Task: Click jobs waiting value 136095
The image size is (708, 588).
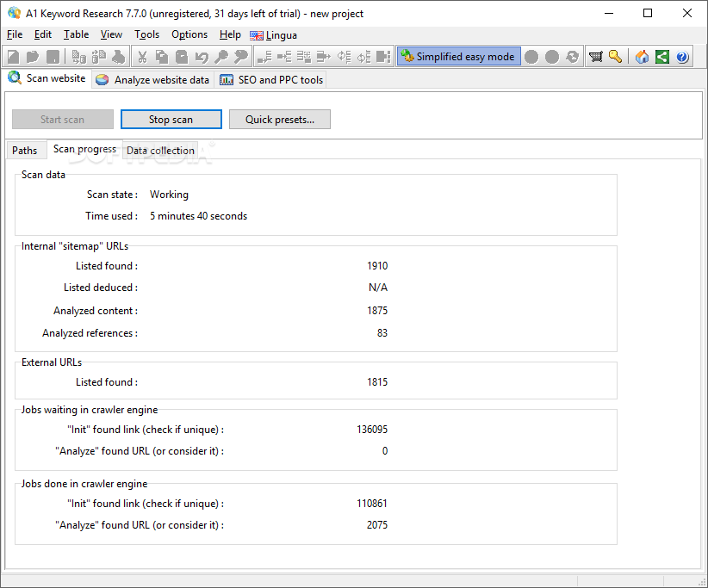Action: pos(372,429)
